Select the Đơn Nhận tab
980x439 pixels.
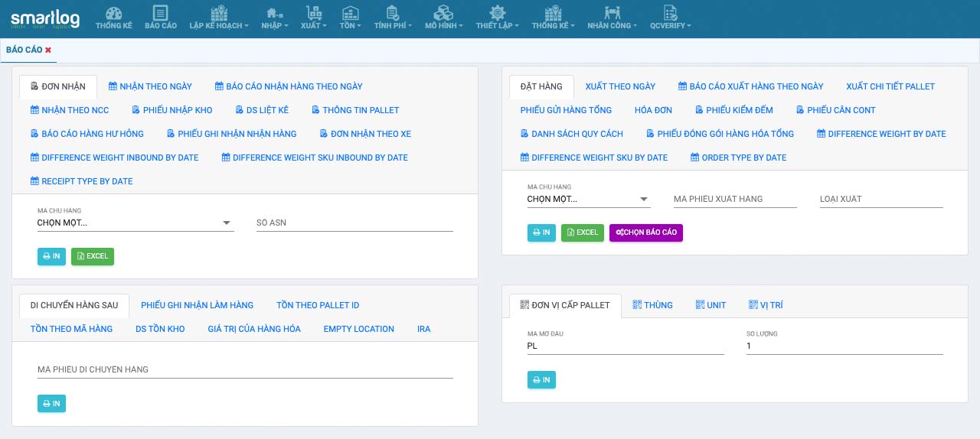(x=58, y=86)
